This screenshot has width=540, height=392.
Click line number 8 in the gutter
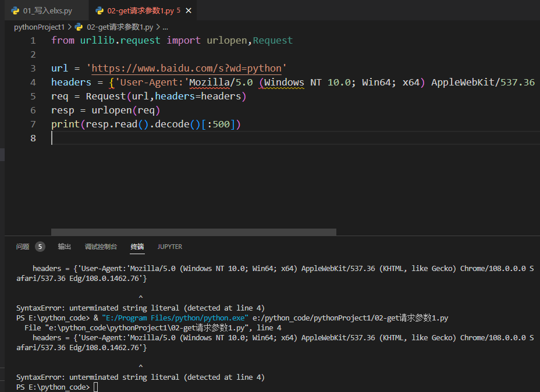coord(33,138)
